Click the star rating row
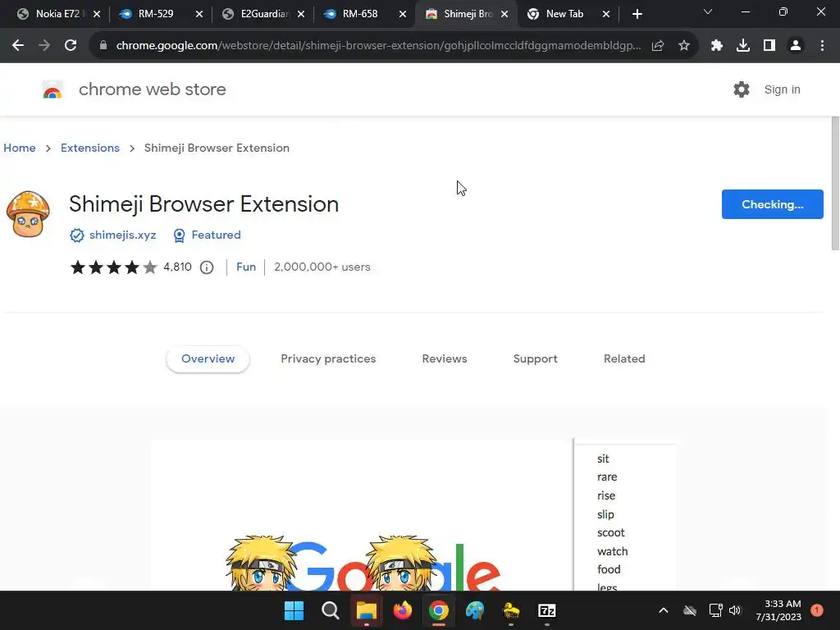Viewport: 840px width, 630px height. point(113,267)
